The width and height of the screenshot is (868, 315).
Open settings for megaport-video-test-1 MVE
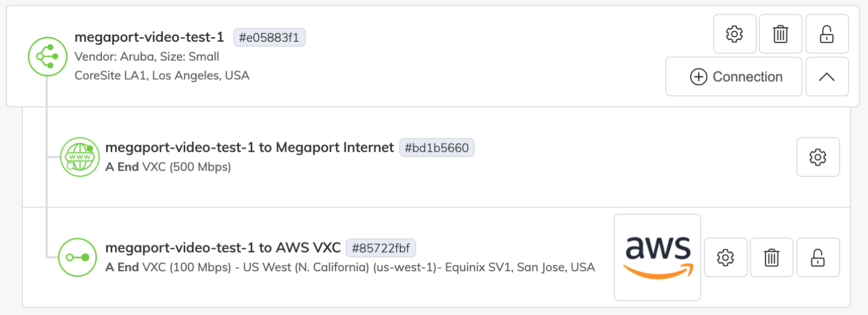734,34
